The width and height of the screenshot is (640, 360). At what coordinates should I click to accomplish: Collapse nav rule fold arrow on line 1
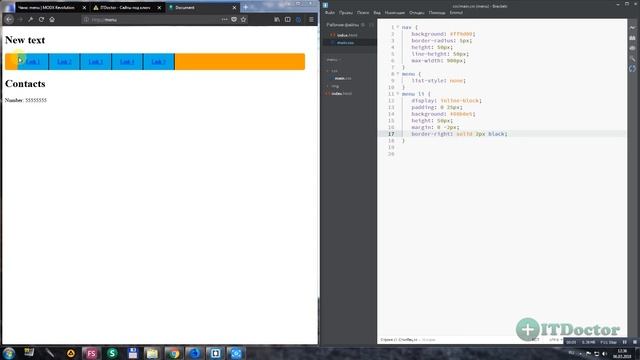point(398,27)
